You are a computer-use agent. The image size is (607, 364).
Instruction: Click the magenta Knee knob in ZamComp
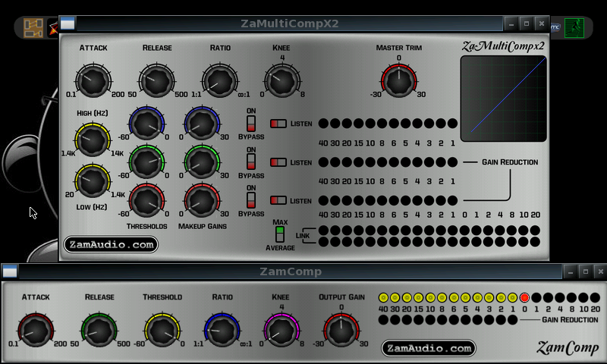click(280, 330)
